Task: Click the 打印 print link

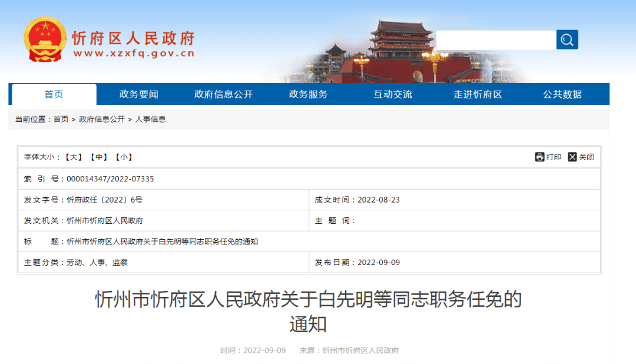Action: (553, 157)
